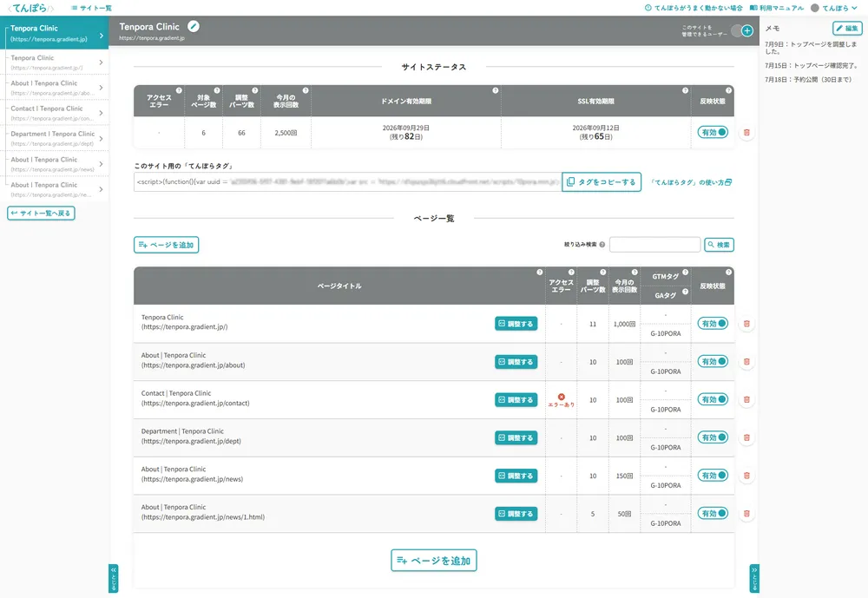Delete the /news/1.html page row
The image size is (868, 598).
[x=746, y=514]
